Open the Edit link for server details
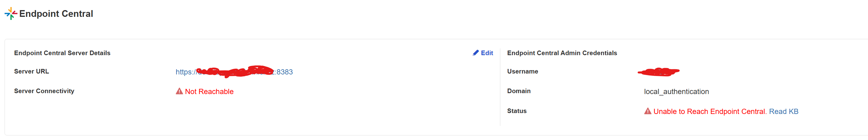This screenshot has height=140, width=868. point(487,53)
